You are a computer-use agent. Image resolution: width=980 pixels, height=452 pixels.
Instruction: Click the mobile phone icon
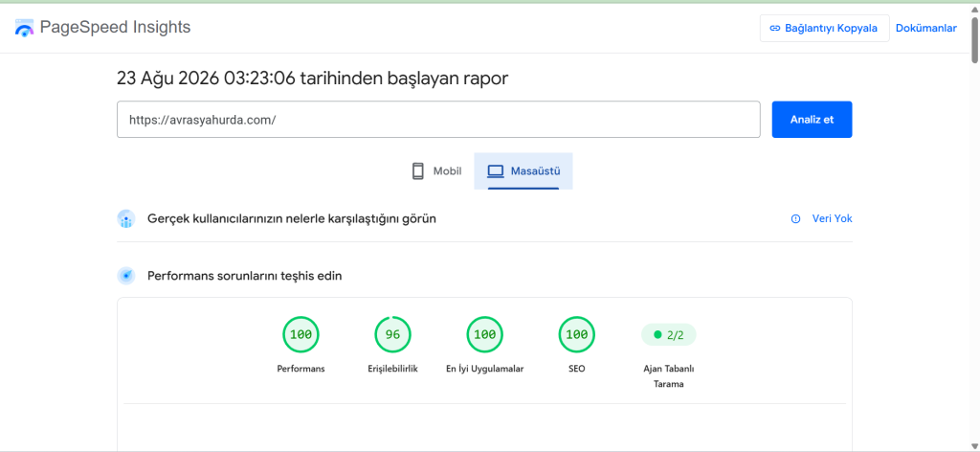pos(418,170)
